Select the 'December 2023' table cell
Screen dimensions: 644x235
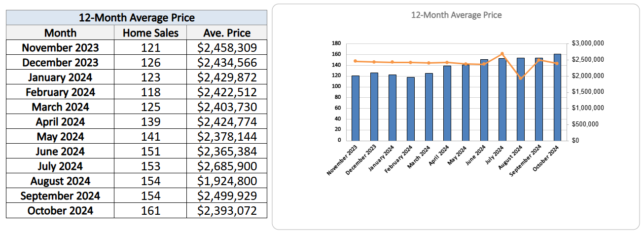coord(60,62)
